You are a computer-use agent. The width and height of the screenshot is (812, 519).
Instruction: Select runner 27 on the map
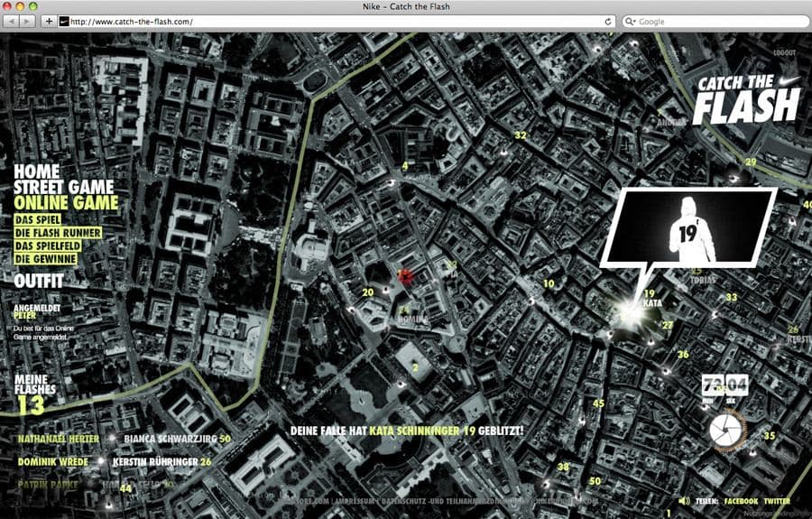point(668,325)
